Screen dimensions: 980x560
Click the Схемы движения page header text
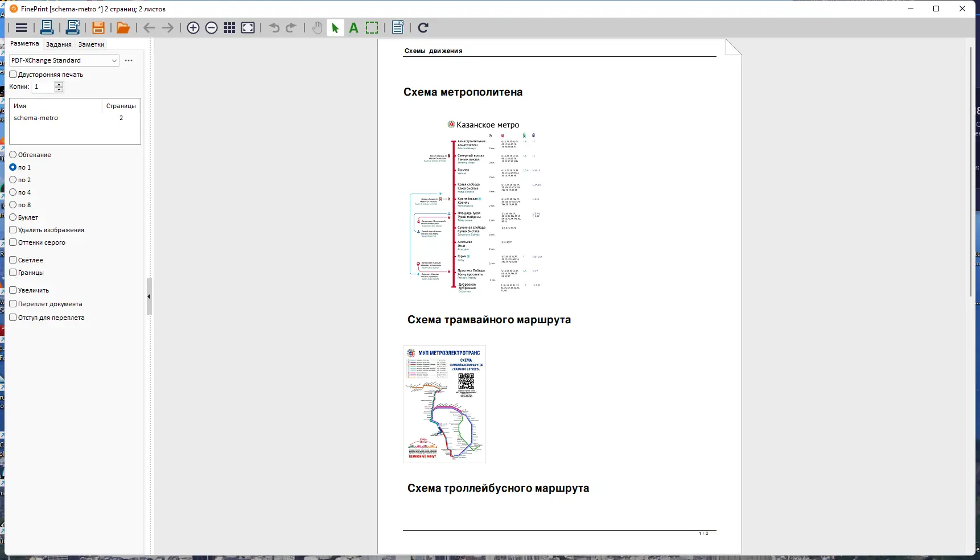(433, 51)
